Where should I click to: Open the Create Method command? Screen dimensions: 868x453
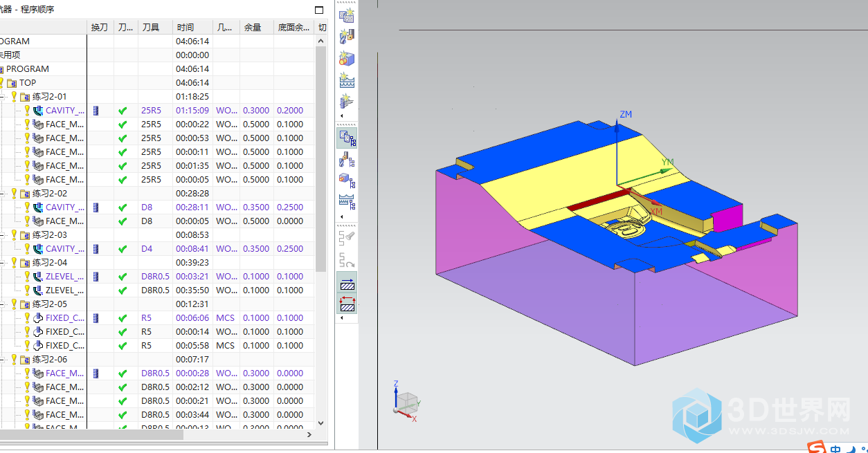click(347, 80)
